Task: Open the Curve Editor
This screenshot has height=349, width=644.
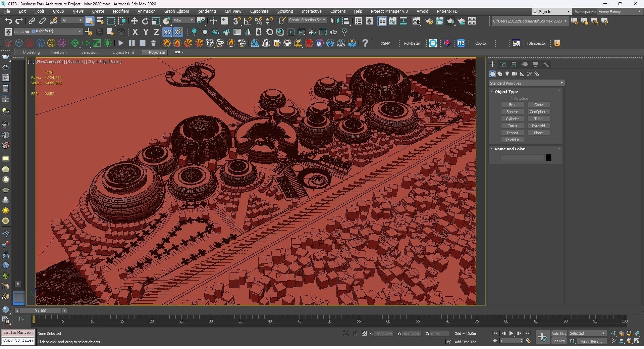Action: (x=392, y=21)
